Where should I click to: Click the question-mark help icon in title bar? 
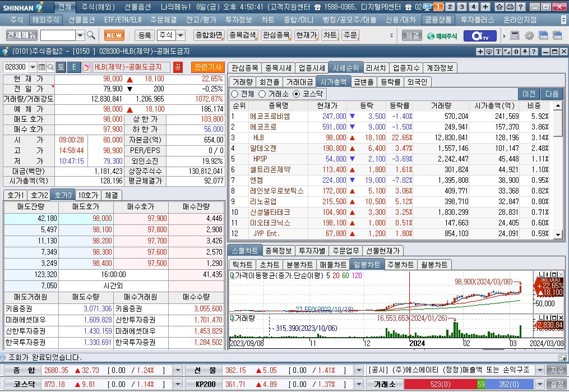coord(521,7)
